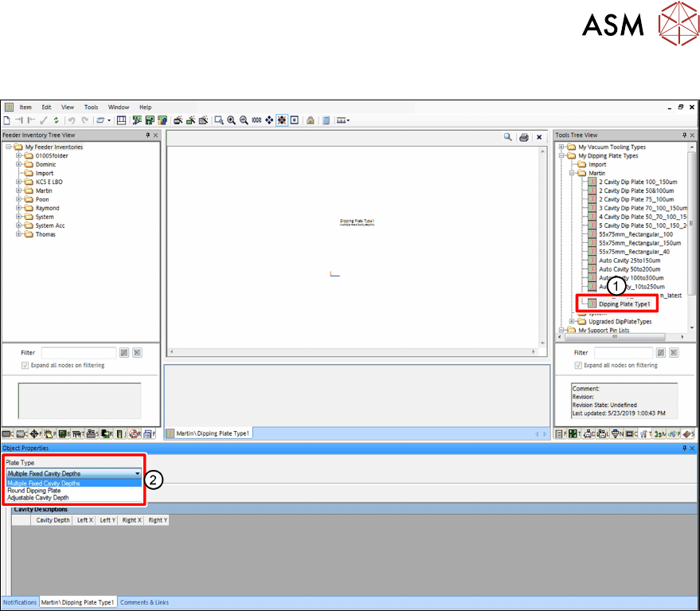
Task: Click the blue list document icon
Action: (x=327, y=120)
